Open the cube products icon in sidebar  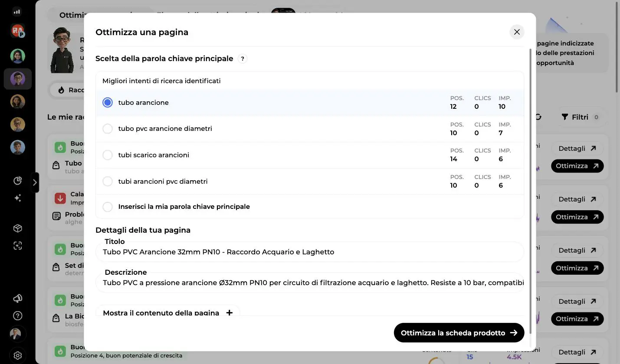tap(18, 228)
